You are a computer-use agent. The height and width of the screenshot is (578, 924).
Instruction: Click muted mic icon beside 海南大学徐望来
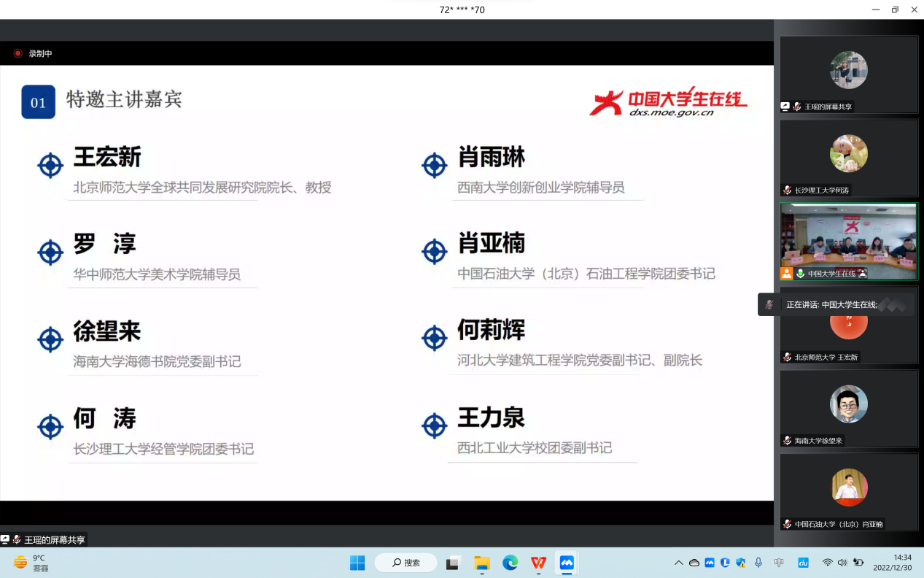(787, 441)
